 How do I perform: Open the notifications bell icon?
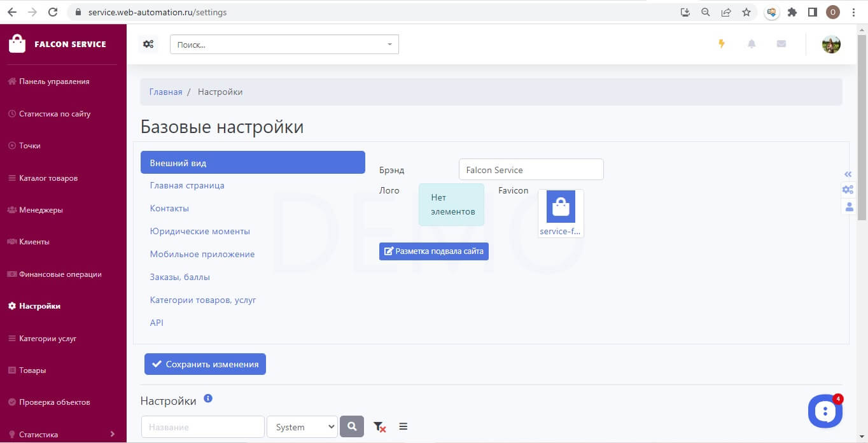pos(752,44)
